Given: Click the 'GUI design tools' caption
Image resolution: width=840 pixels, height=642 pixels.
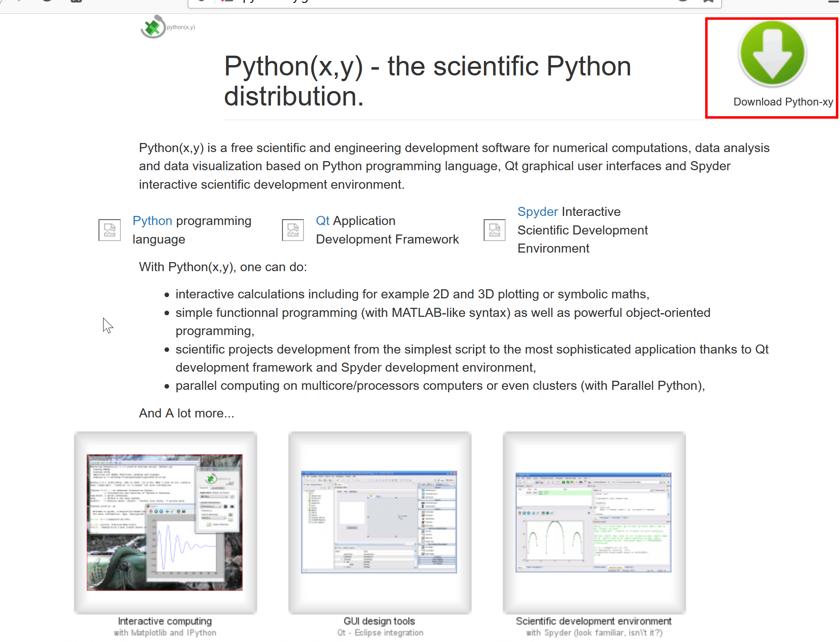Looking at the screenshot, I should click(379, 621).
